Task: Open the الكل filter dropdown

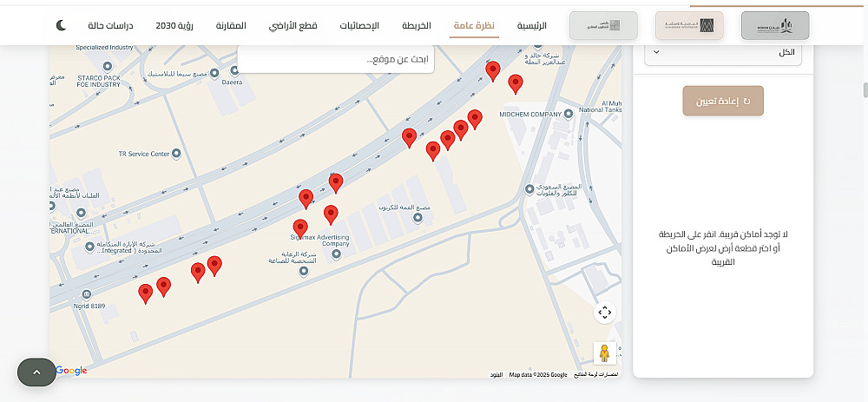Action: pos(723,53)
